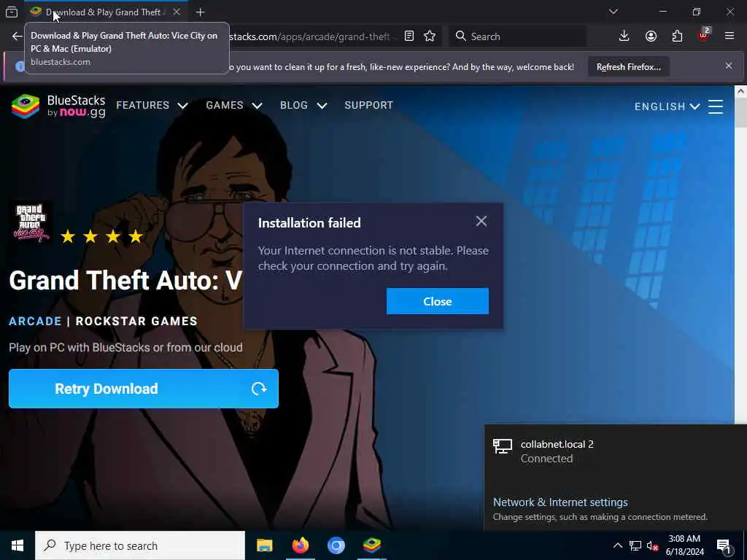This screenshot has width=747, height=560.
Task: Click the Retry Download button
Action: pos(144,389)
